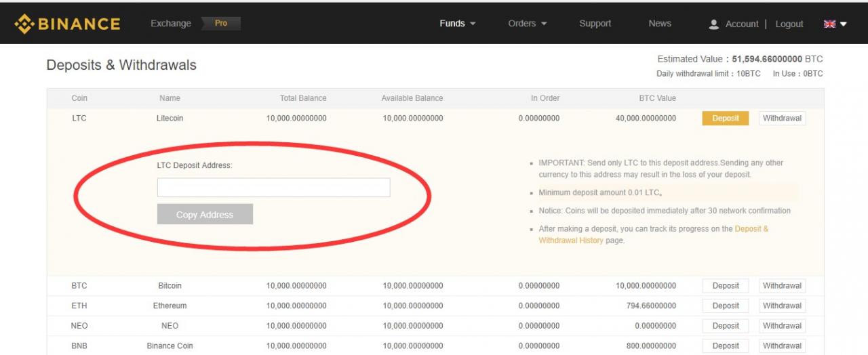This screenshot has height=355, width=868.
Task: Click Withdrawal for Ethereum
Action: tap(782, 306)
